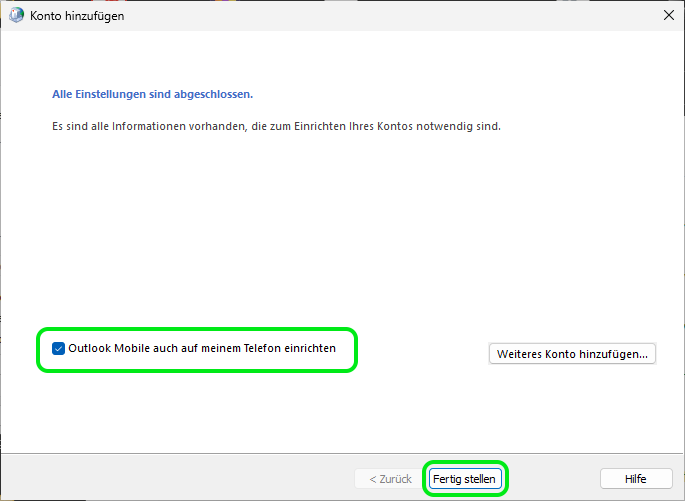Click the grey footer area left of Zurück
Image resolution: width=685 pixels, height=501 pixels.
point(180,479)
